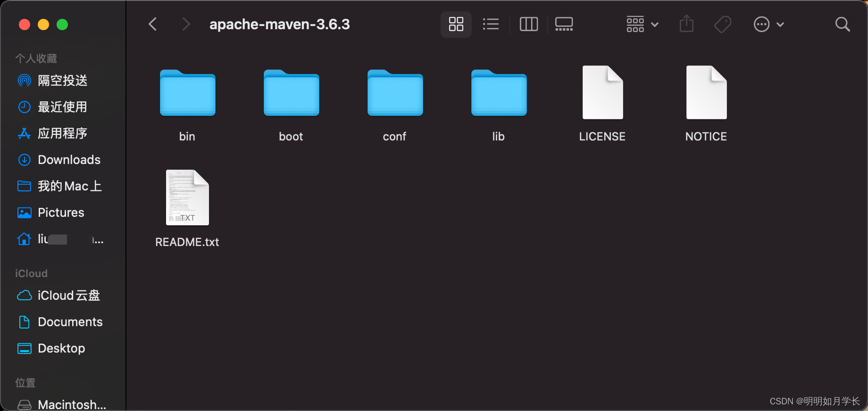This screenshot has width=868, height=411.
Task: Select the NOTICE file icon
Action: coord(707,92)
